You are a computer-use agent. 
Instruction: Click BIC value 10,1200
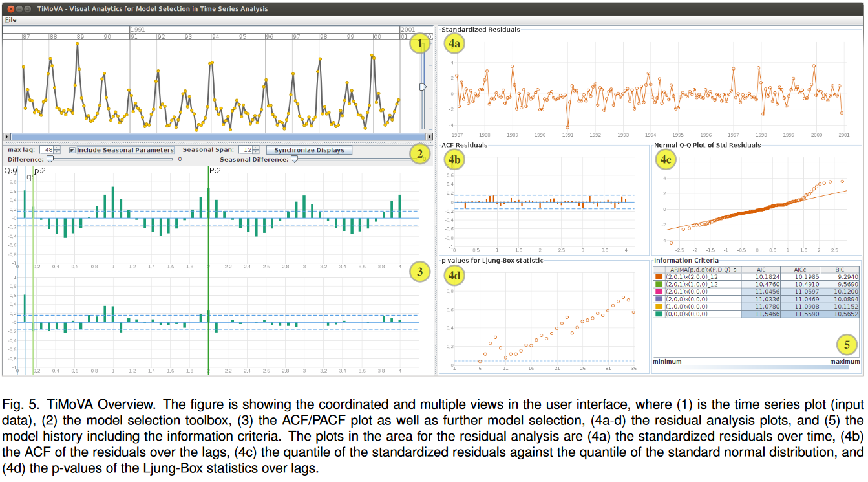[847, 292]
